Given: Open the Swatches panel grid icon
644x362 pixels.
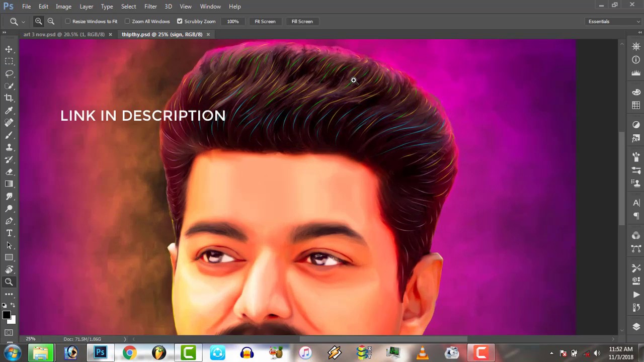Looking at the screenshot, I should click(x=636, y=106).
